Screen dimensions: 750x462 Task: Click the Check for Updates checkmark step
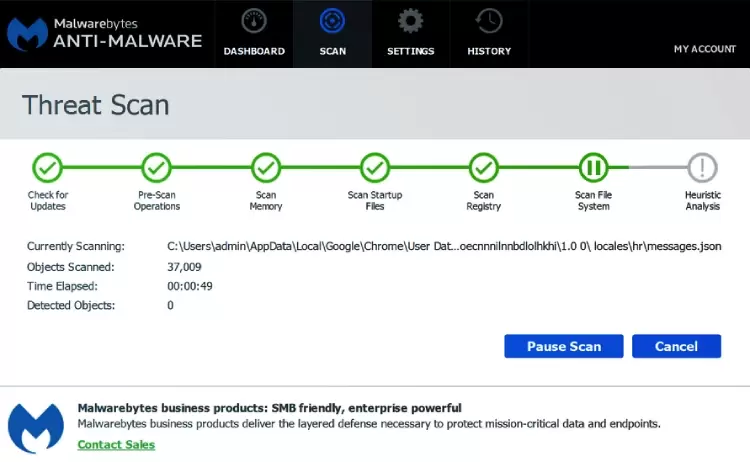tap(47, 168)
